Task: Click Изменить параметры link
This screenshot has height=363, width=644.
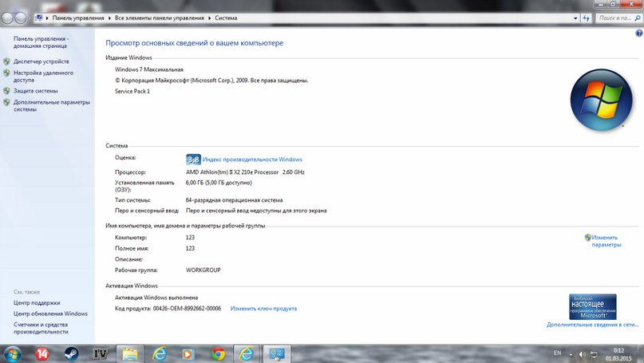Action: pyautogui.click(x=606, y=241)
